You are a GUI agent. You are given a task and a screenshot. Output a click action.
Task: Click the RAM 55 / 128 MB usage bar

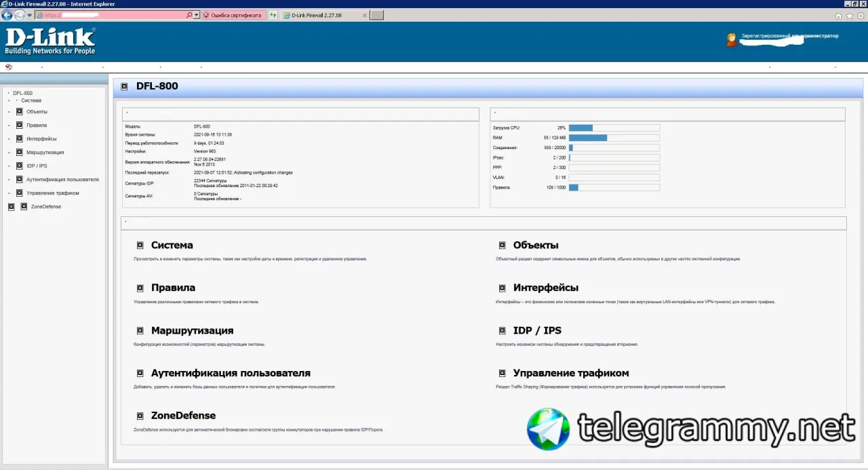coord(614,138)
